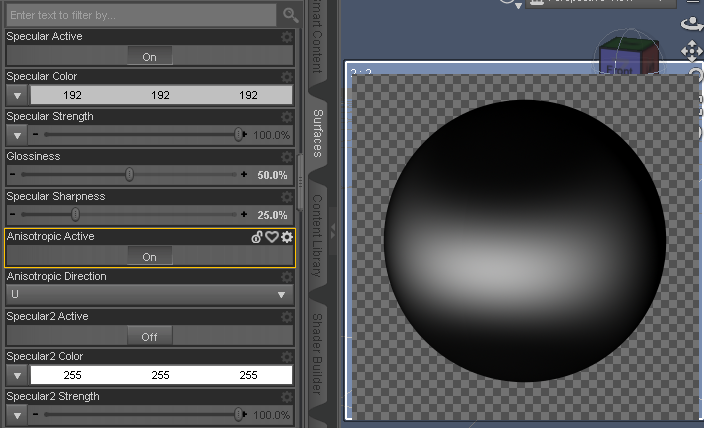Screen dimensions: 704x428
Task: Click the search magnifier icon in filter bar
Action: (x=290, y=15)
